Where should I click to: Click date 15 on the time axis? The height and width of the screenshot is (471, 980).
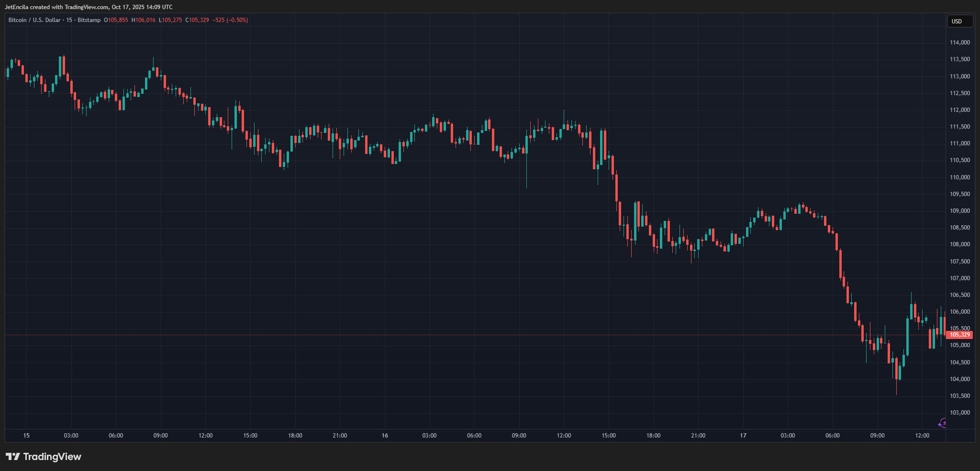(x=26, y=436)
